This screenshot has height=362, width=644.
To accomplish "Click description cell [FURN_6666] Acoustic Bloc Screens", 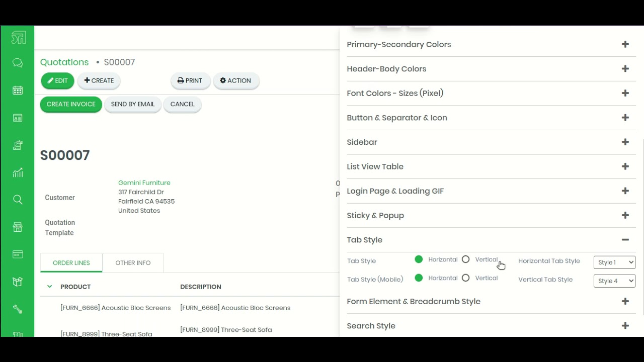I will tap(235, 308).
